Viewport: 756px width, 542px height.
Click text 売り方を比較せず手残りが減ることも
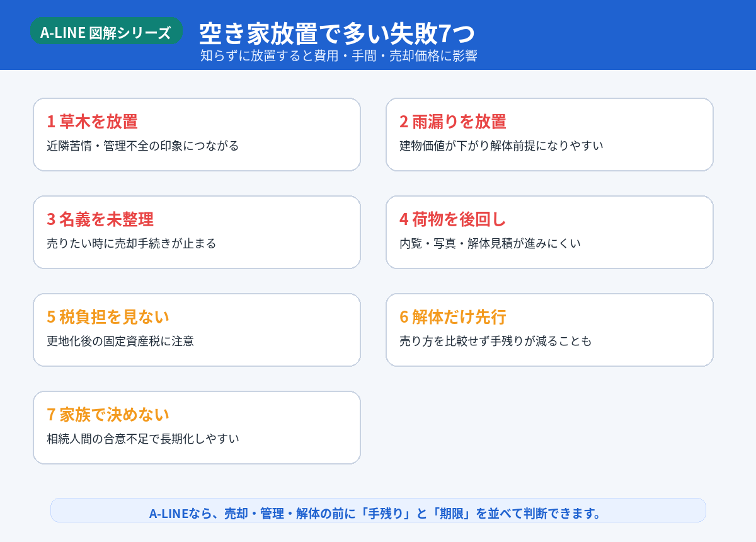coord(496,341)
